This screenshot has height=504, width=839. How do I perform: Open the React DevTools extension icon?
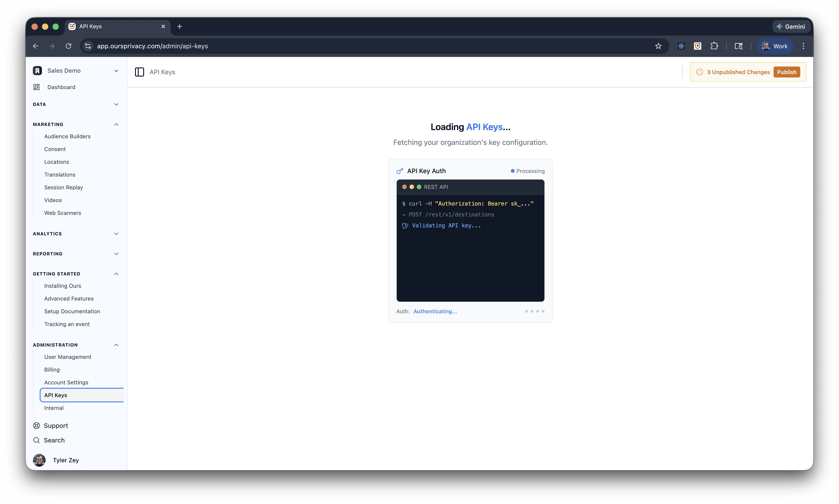click(x=681, y=46)
